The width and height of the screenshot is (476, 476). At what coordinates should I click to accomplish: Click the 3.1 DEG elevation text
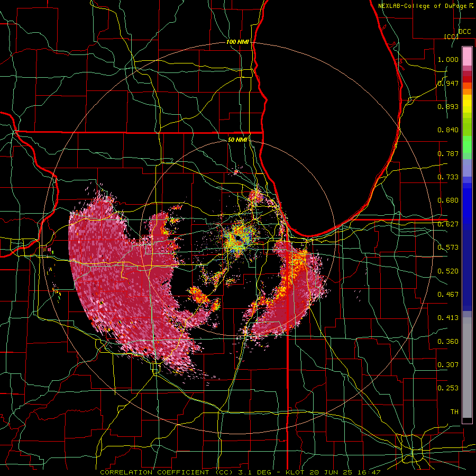(256, 472)
